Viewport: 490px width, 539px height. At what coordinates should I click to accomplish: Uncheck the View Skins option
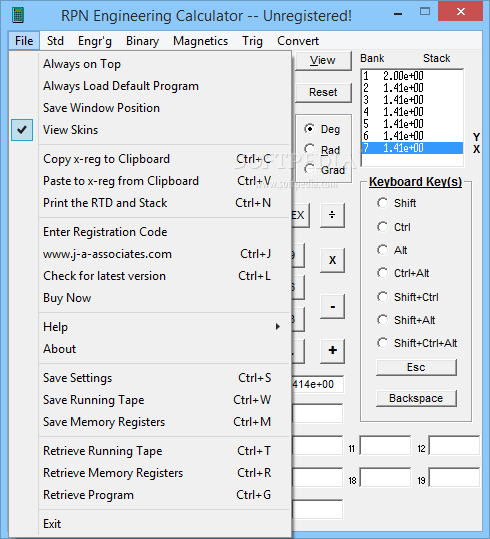click(x=150, y=130)
